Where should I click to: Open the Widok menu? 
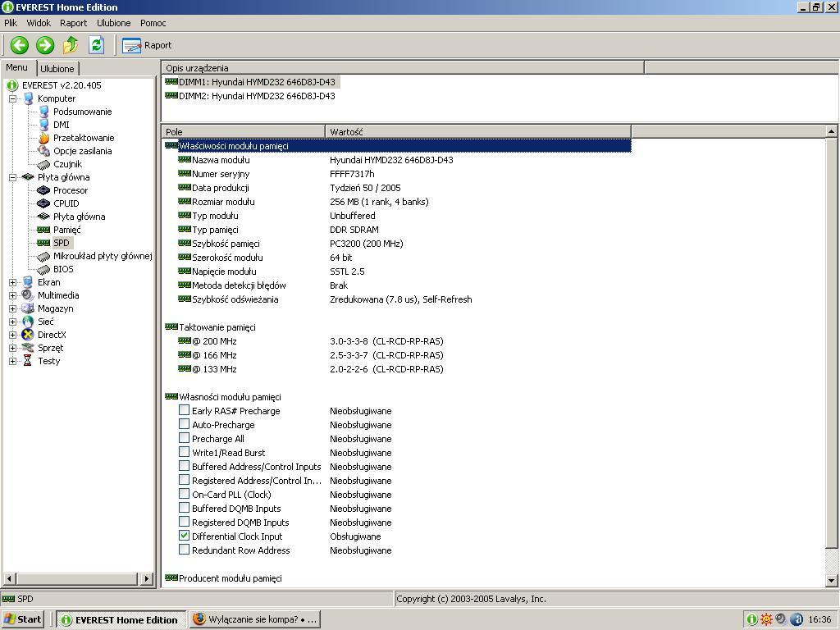tap(39, 23)
